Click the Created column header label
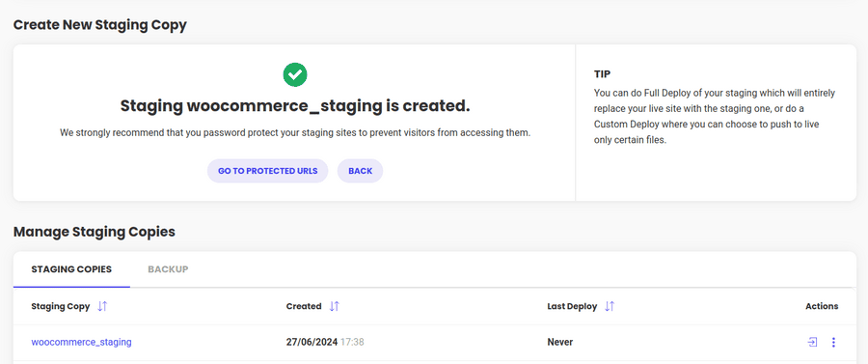 click(304, 306)
